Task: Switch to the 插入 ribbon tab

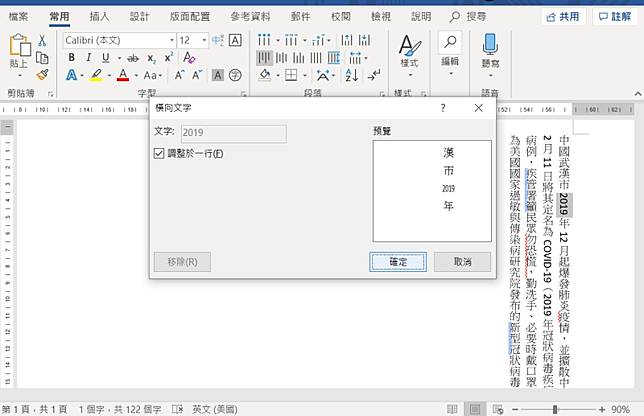Action: (x=99, y=16)
